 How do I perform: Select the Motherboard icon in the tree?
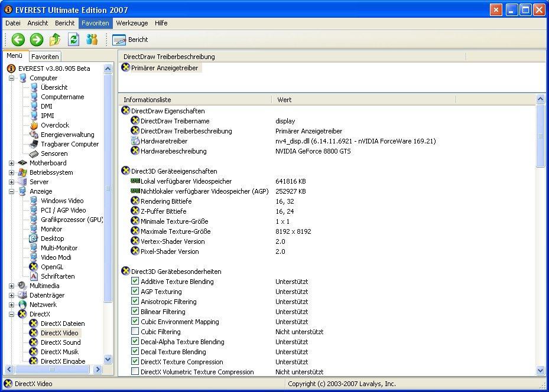[23, 163]
